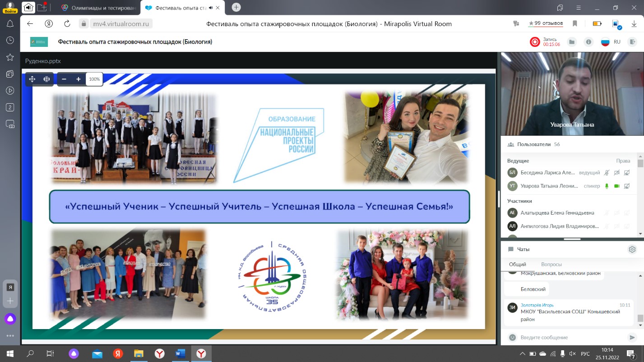Viewport: 644px width, 362px height.
Task: Switch to the Вопросы chat tab
Action: (x=551, y=264)
